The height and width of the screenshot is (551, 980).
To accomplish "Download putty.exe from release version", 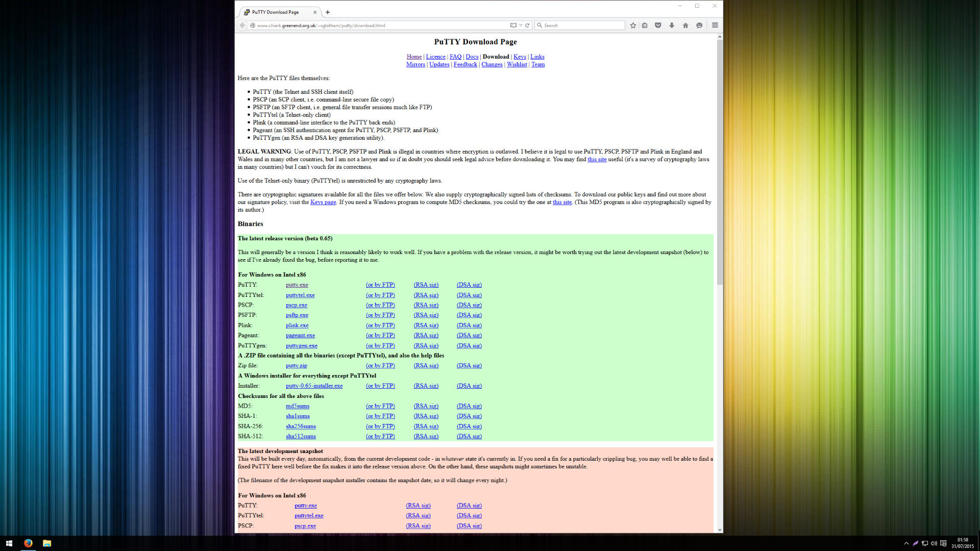I will [297, 285].
